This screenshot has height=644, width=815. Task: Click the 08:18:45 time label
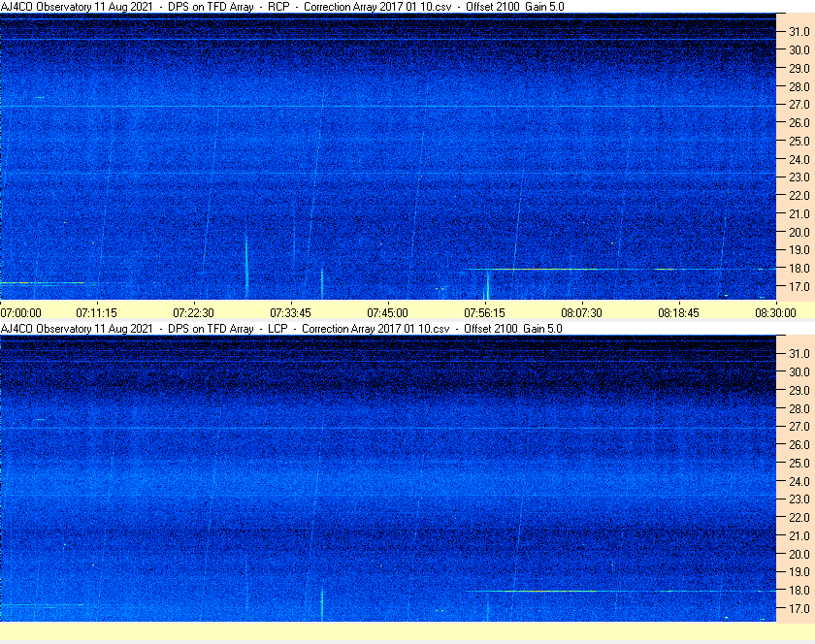tap(679, 313)
